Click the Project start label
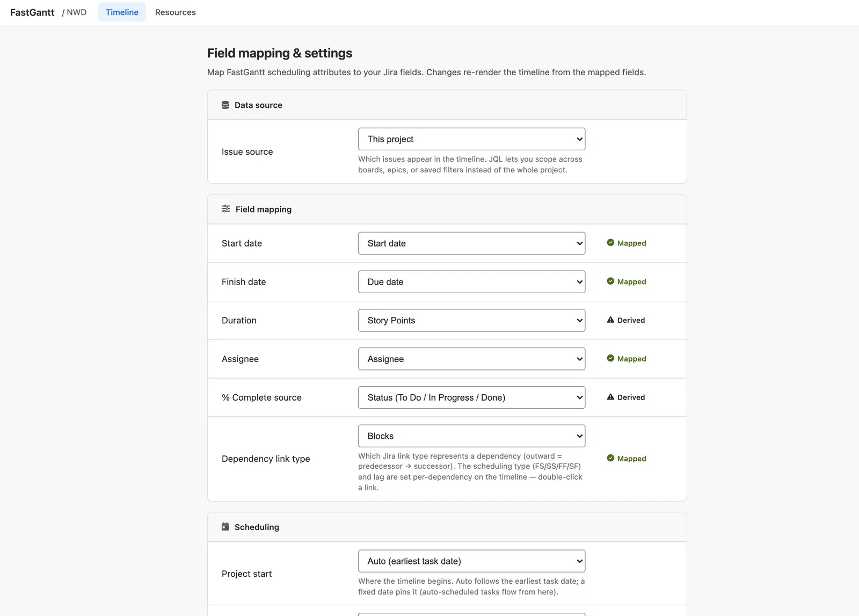 point(246,574)
